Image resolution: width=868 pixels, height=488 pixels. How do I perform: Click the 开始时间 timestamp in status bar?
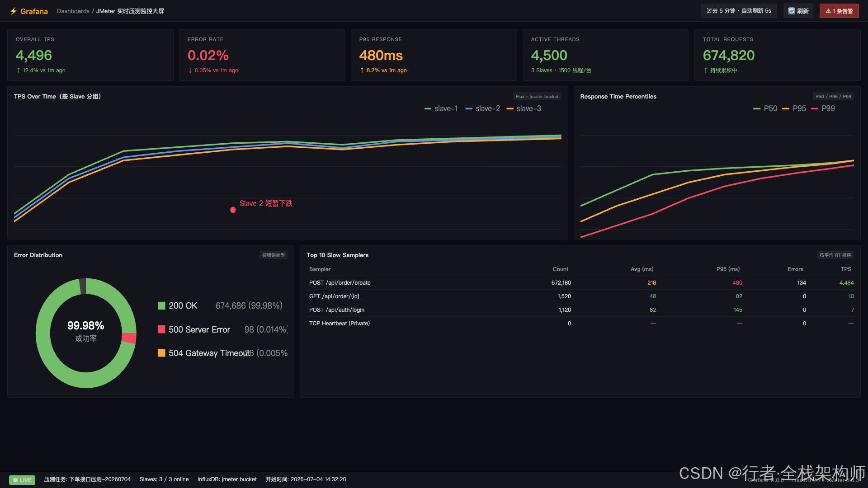[x=306, y=479]
